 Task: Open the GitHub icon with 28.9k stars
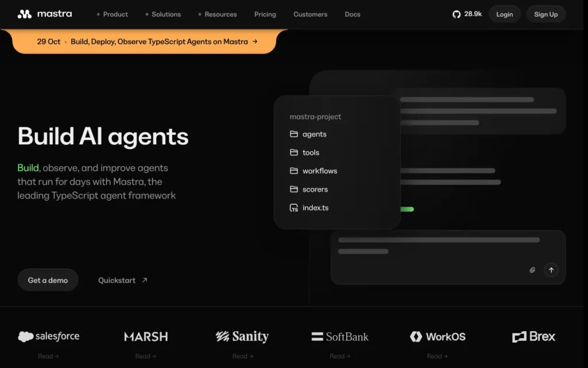pos(457,14)
